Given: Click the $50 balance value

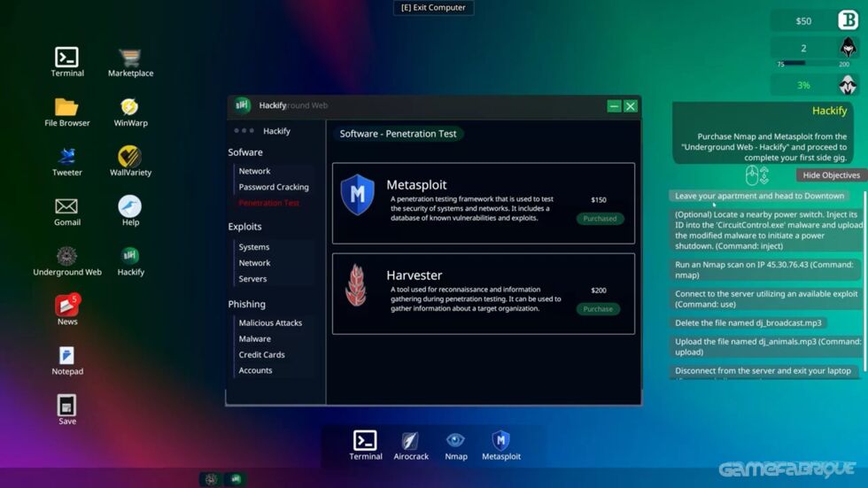Looking at the screenshot, I should coord(803,21).
